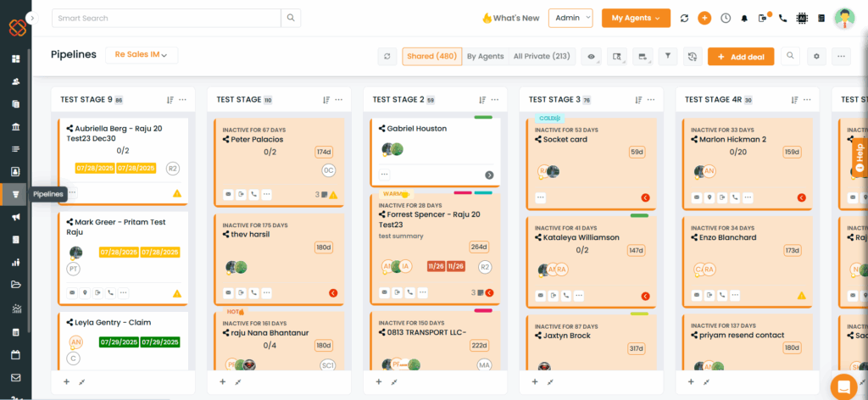Open the Aubriella Berg - Raju 20 deal
Screen dimensions: 868x400
click(x=114, y=133)
